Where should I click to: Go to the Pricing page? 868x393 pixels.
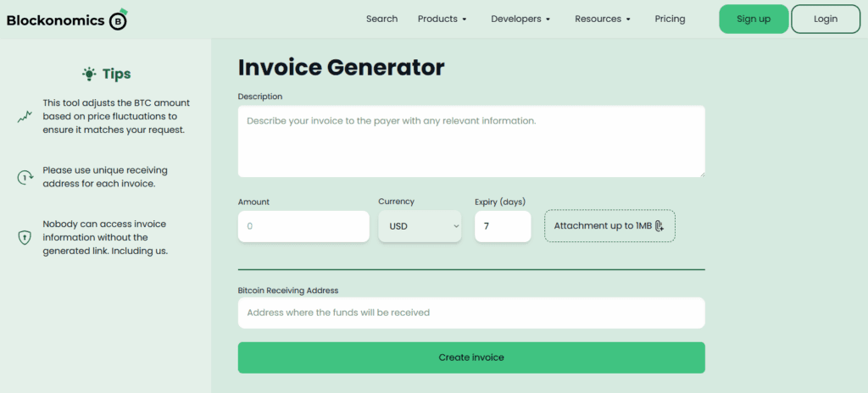(x=670, y=19)
